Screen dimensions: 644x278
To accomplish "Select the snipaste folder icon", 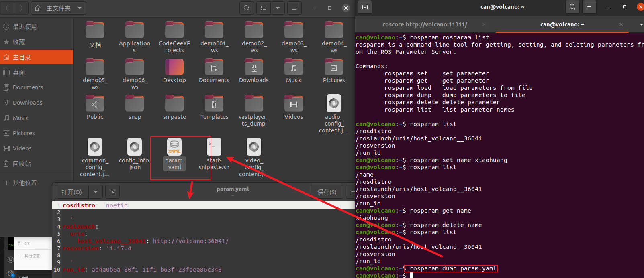I will (x=174, y=103).
